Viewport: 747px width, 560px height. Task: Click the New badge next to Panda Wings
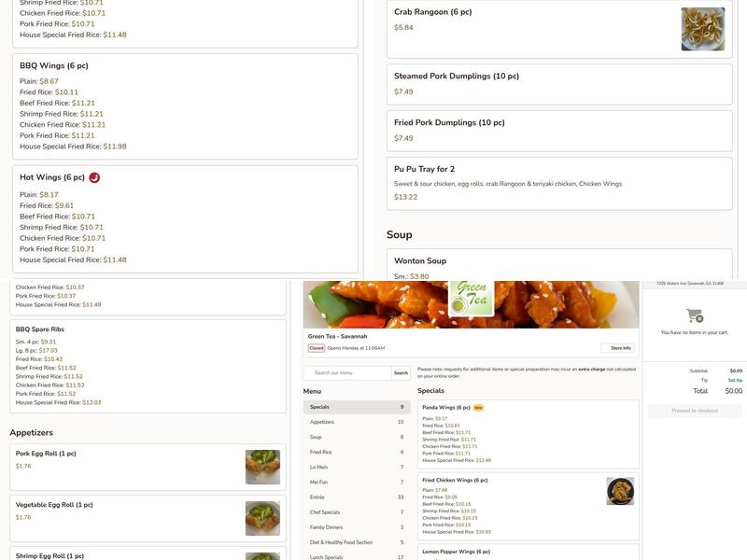(x=478, y=408)
